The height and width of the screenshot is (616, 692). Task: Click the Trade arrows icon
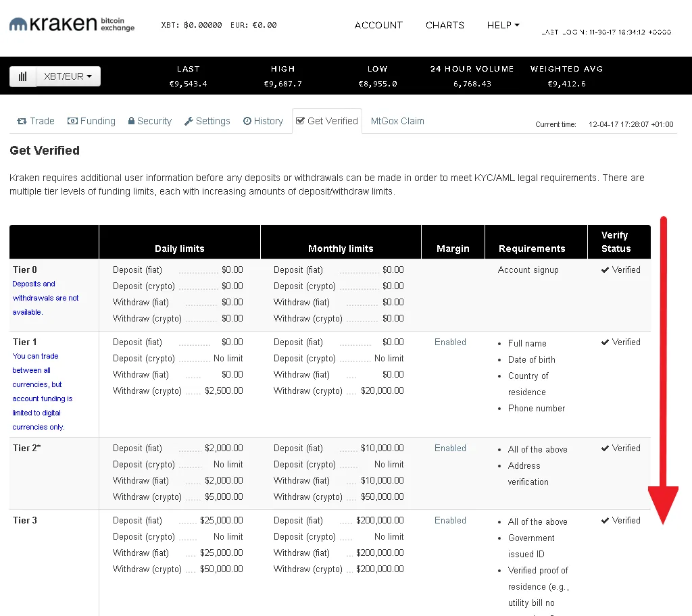(x=22, y=121)
